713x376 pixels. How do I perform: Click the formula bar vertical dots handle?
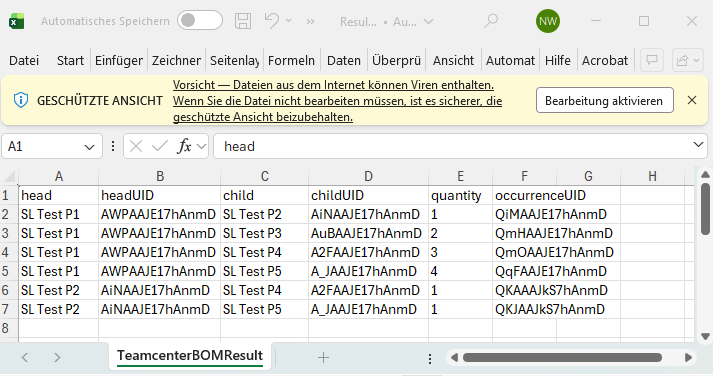[113, 146]
